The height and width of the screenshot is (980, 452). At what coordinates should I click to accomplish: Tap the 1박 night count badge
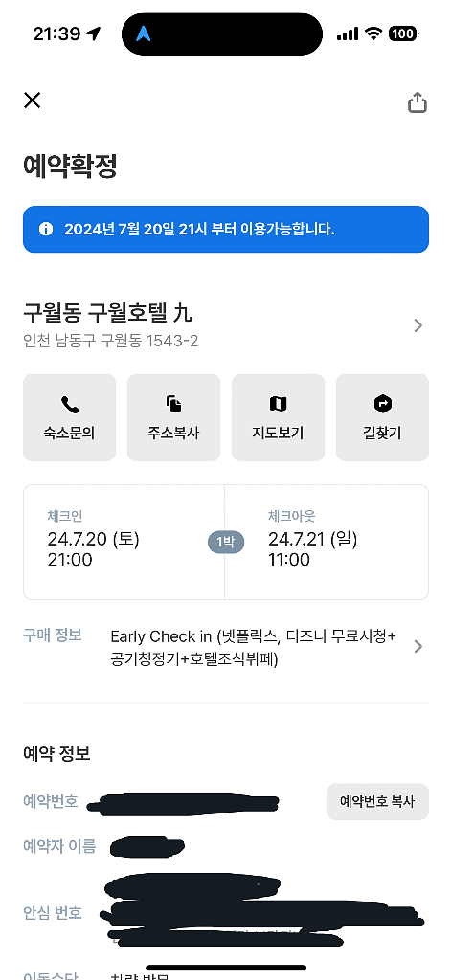[x=226, y=542]
